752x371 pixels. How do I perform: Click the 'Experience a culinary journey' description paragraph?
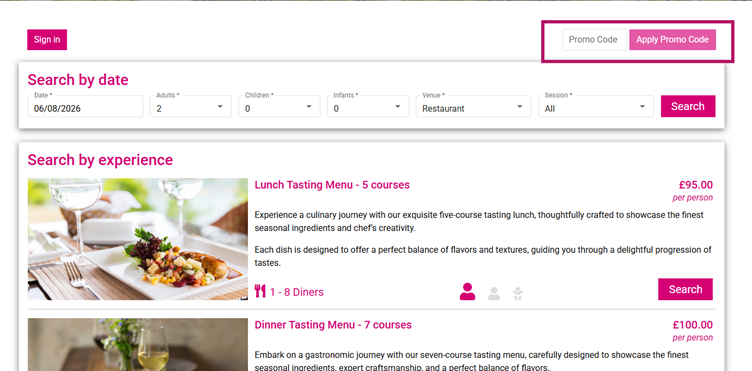[x=479, y=221]
